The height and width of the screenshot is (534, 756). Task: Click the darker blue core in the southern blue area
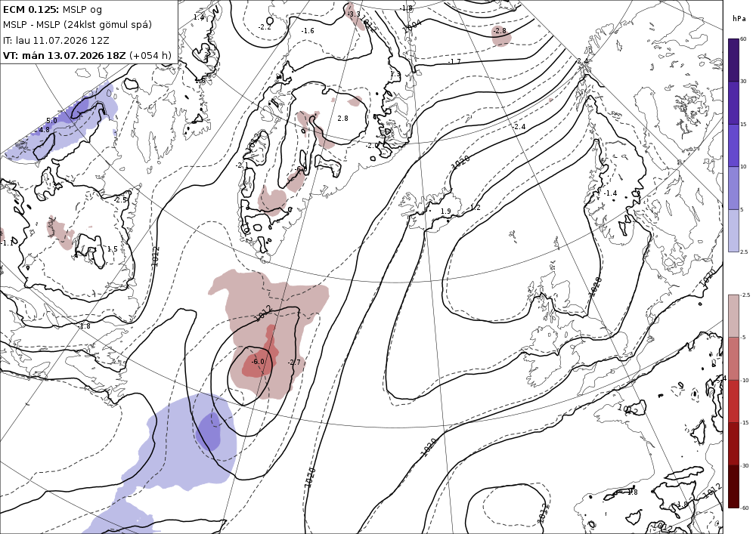click(210, 430)
